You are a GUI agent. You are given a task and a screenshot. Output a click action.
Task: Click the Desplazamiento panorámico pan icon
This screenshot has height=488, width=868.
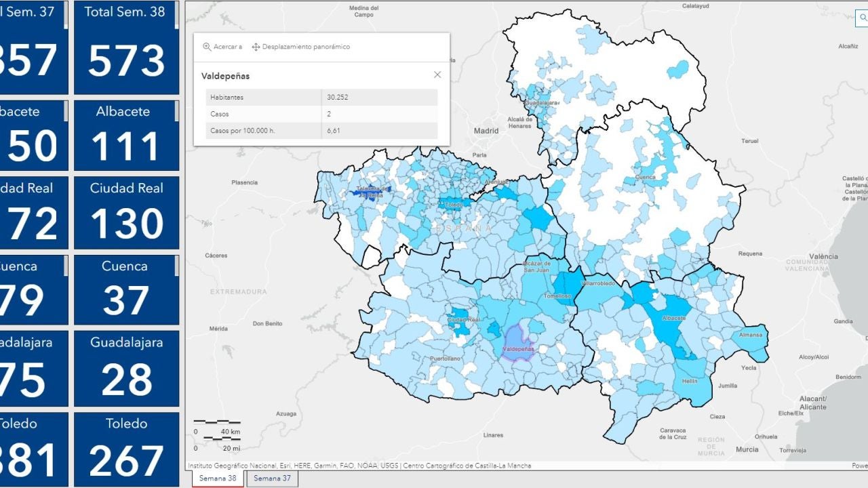(256, 47)
